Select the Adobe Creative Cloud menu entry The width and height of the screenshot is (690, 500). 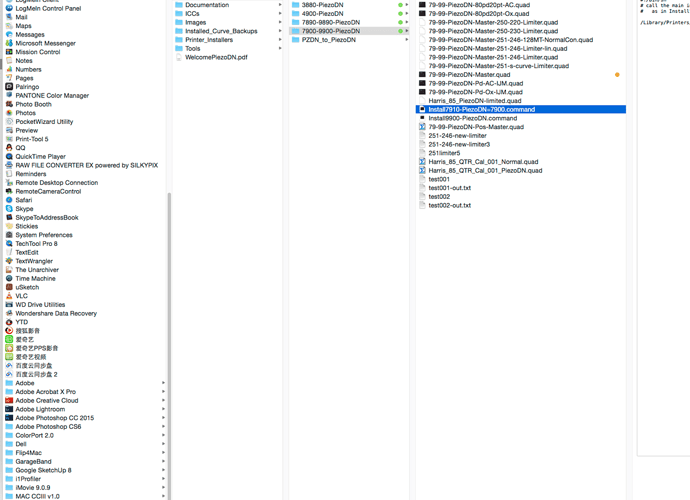click(46, 401)
